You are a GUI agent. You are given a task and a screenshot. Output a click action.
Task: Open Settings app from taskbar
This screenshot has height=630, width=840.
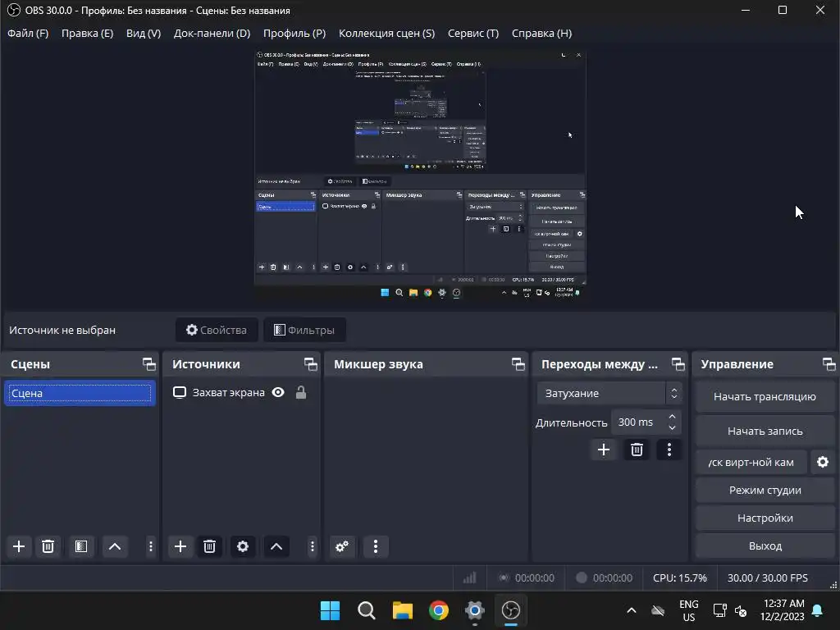click(x=475, y=610)
